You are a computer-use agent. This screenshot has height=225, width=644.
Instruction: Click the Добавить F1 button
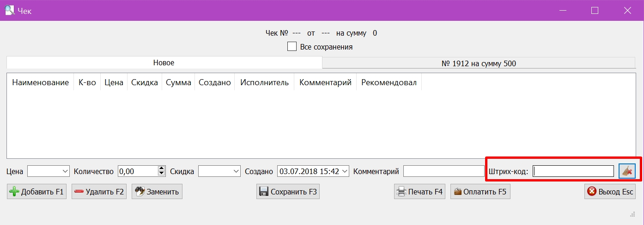[36, 192]
